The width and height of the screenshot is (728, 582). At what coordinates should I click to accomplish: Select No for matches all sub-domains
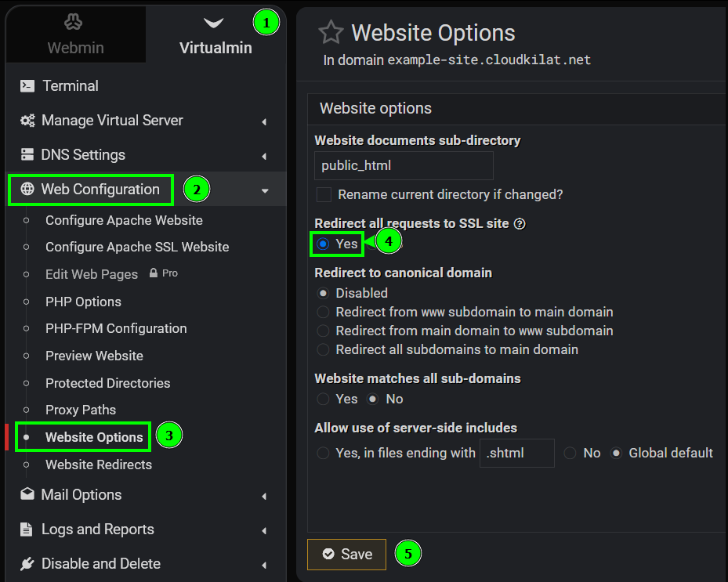[x=373, y=399]
